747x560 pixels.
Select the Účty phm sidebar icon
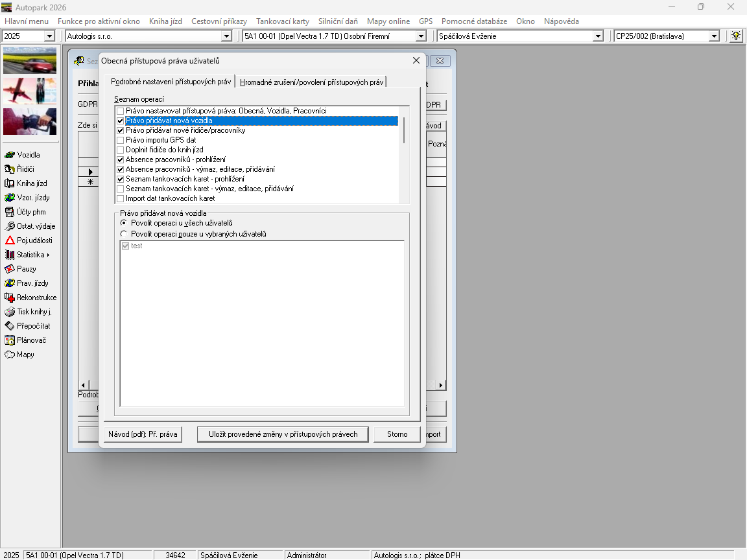(10, 212)
